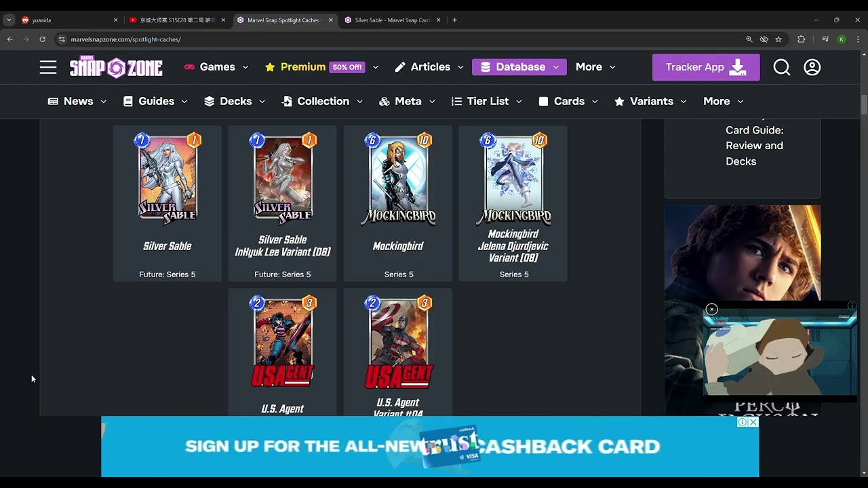868x488 pixels.
Task: Open the News submenu
Action: (x=77, y=101)
